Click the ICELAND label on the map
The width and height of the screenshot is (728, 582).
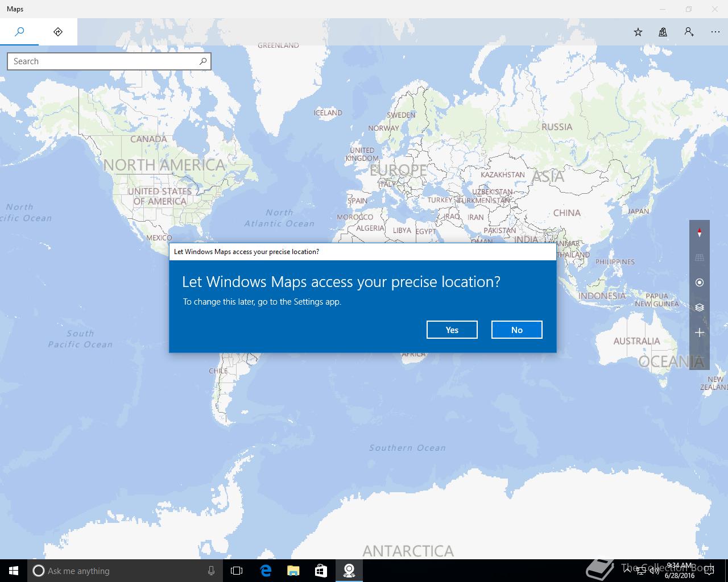coord(328,113)
